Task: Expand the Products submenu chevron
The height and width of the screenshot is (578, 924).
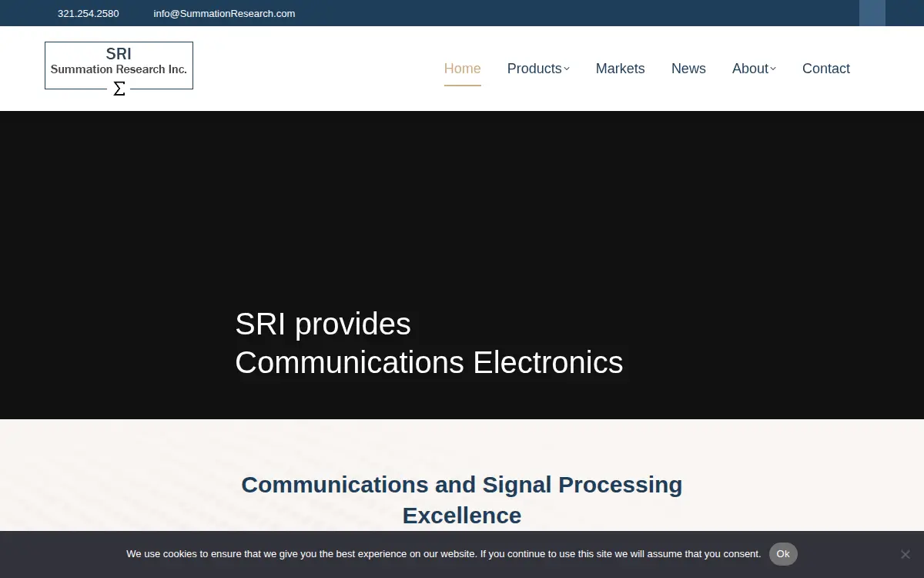Action: click(567, 69)
